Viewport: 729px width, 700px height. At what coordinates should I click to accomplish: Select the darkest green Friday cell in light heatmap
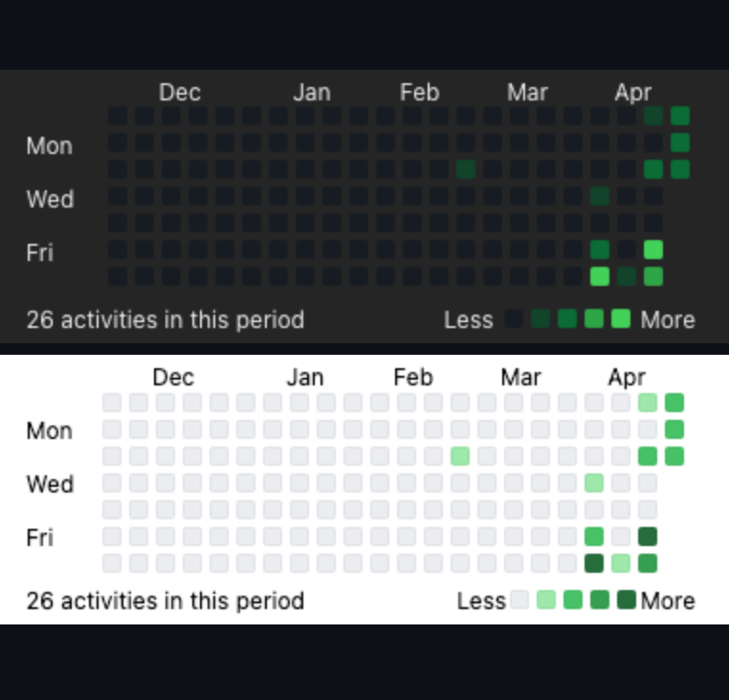(x=648, y=536)
